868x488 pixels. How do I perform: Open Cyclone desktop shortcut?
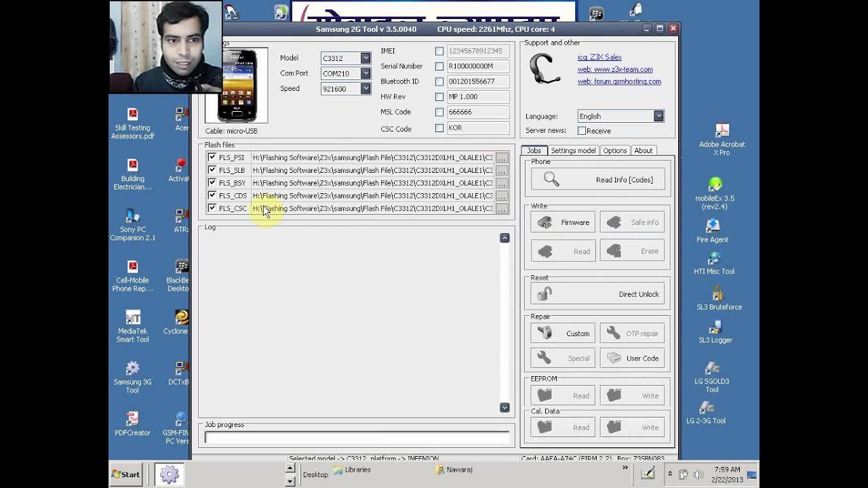coord(178,323)
